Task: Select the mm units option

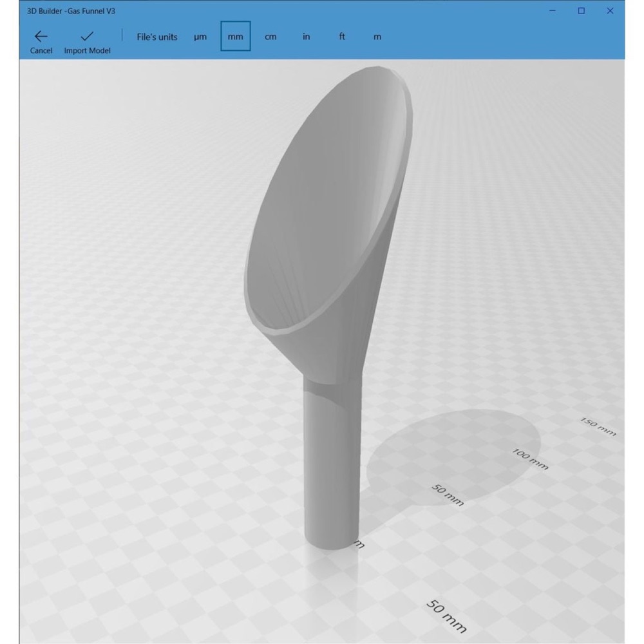Action: click(235, 36)
